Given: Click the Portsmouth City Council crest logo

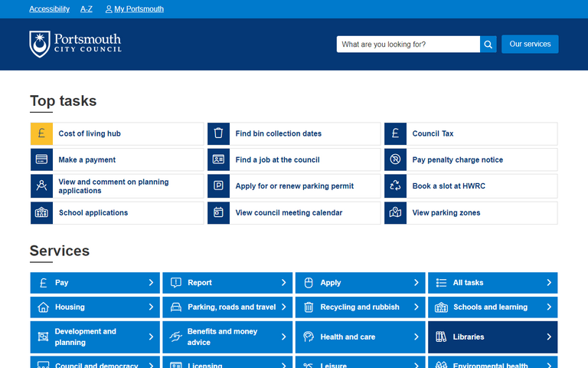Looking at the screenshot, I should pos(40,44).
